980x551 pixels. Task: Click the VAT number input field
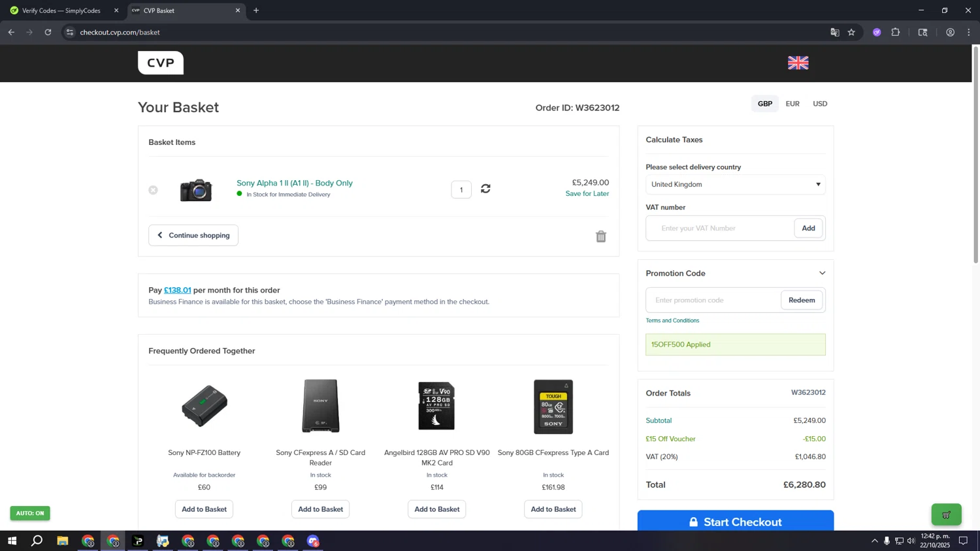pyautogui.click(x=720, y=228)
